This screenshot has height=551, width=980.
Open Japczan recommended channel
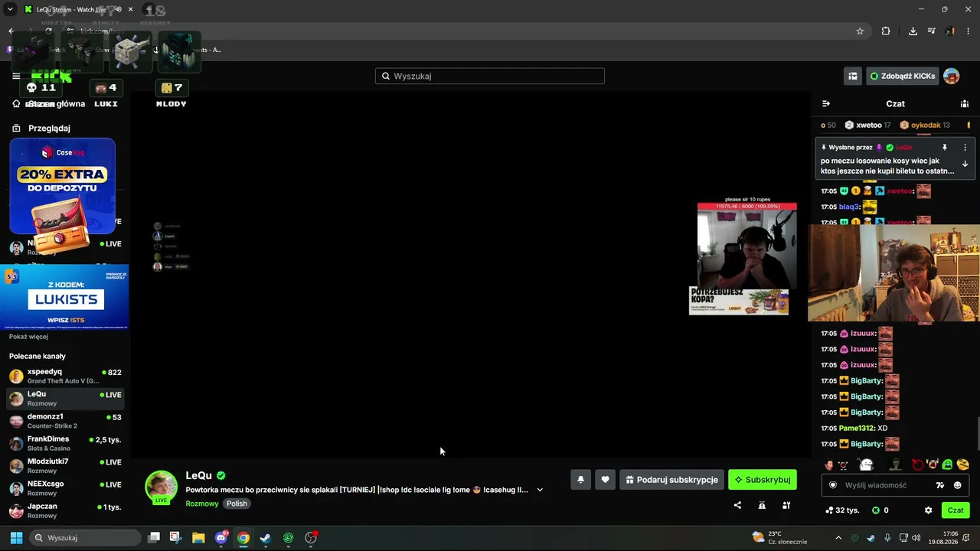click(x=65, y=510)
